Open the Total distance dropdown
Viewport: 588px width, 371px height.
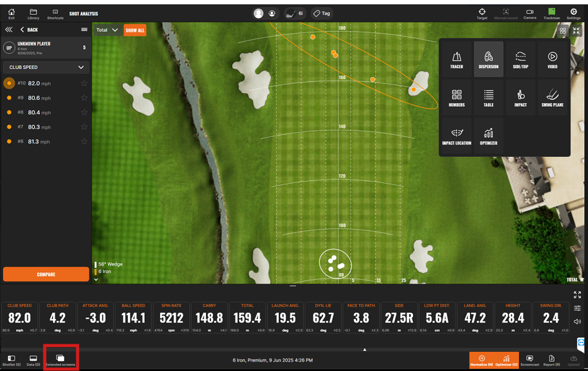click(x=106, y=29)
